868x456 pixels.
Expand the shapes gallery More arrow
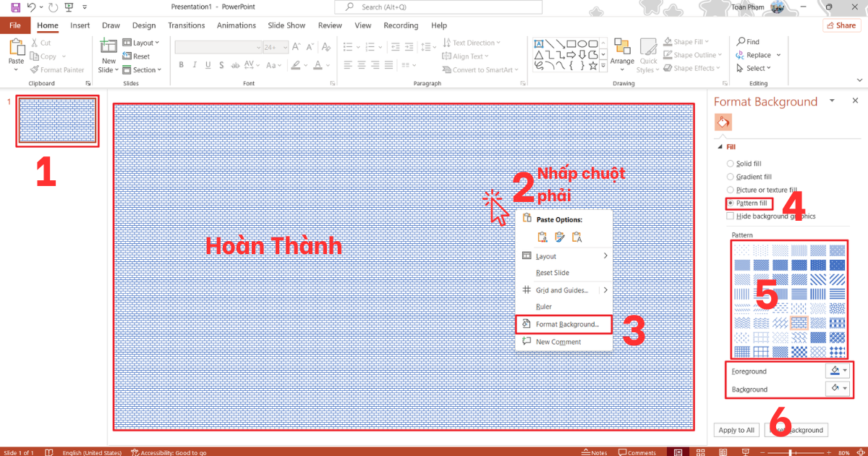click(x=604, y=67)
